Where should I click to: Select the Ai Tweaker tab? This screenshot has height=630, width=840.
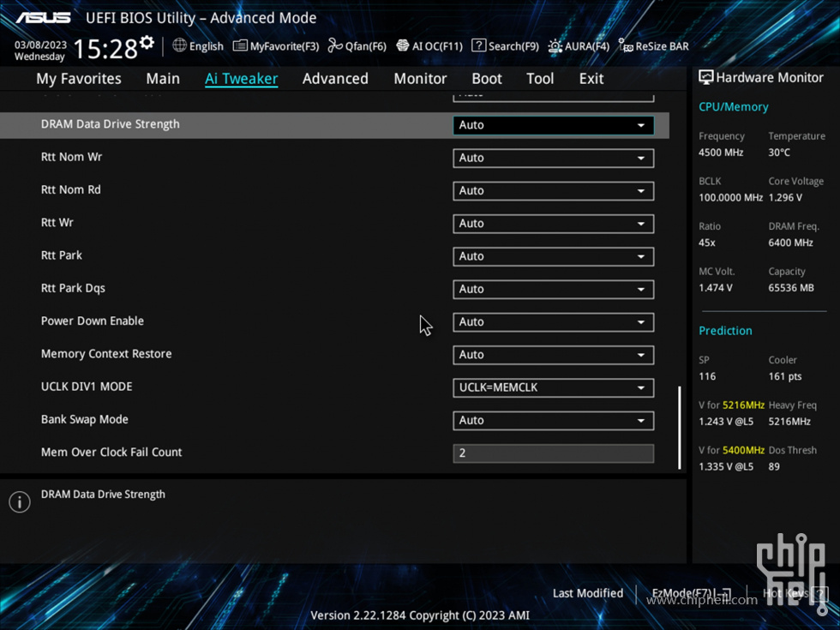[x=241, y=79]
